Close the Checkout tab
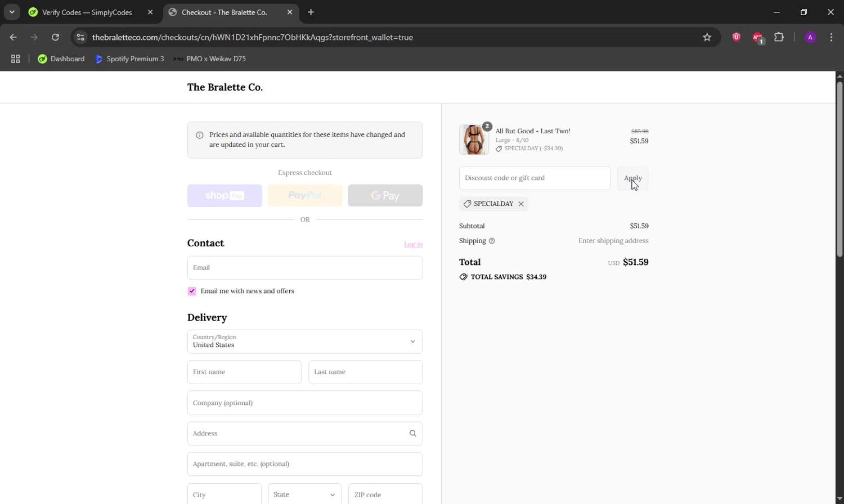844x504 pixels. coord(290,12)
